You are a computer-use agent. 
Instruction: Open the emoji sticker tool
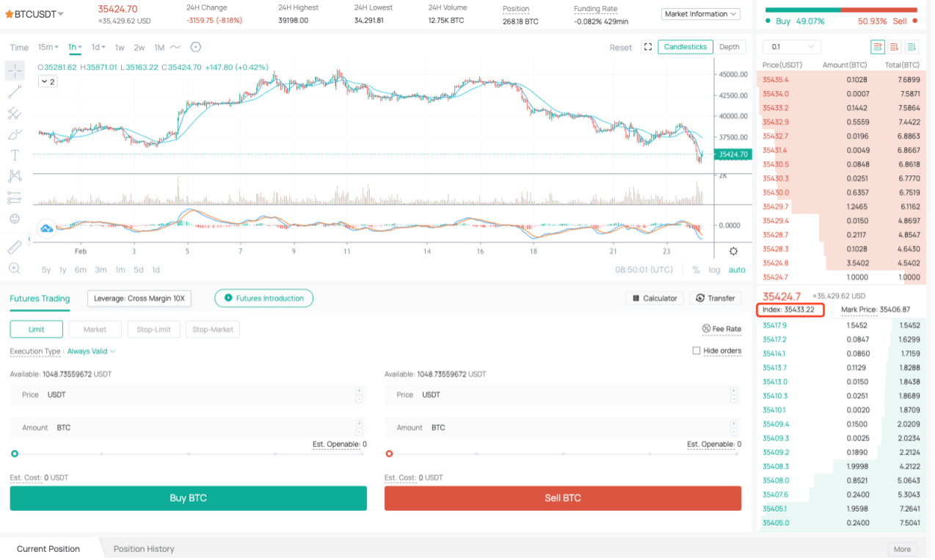(15, 219)
